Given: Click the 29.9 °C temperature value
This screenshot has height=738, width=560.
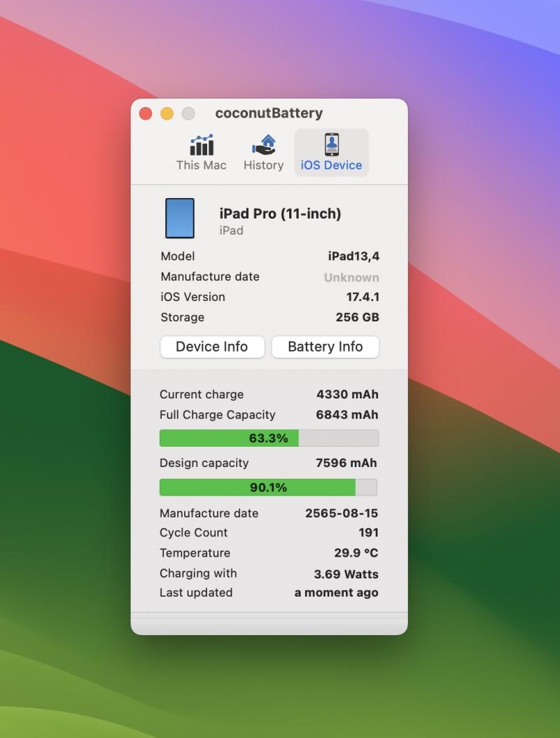Looking at the screenshot, I should pos(356,552).
